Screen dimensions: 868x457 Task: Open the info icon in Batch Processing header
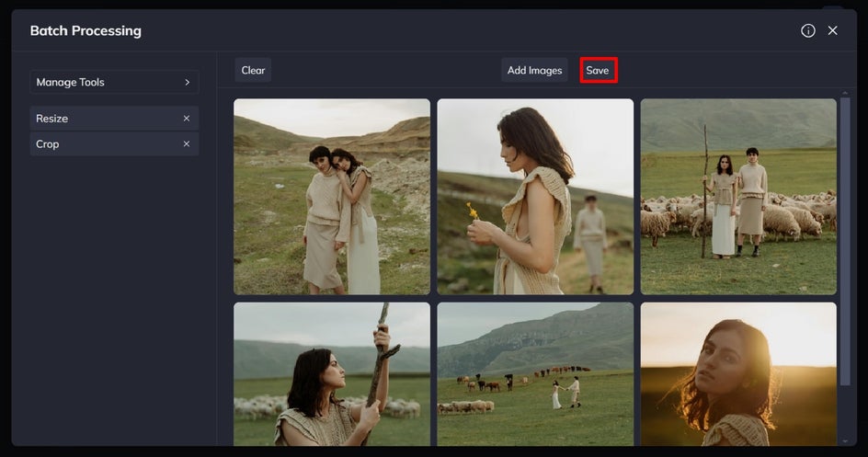pyautogui.click(x=807, y=31)
